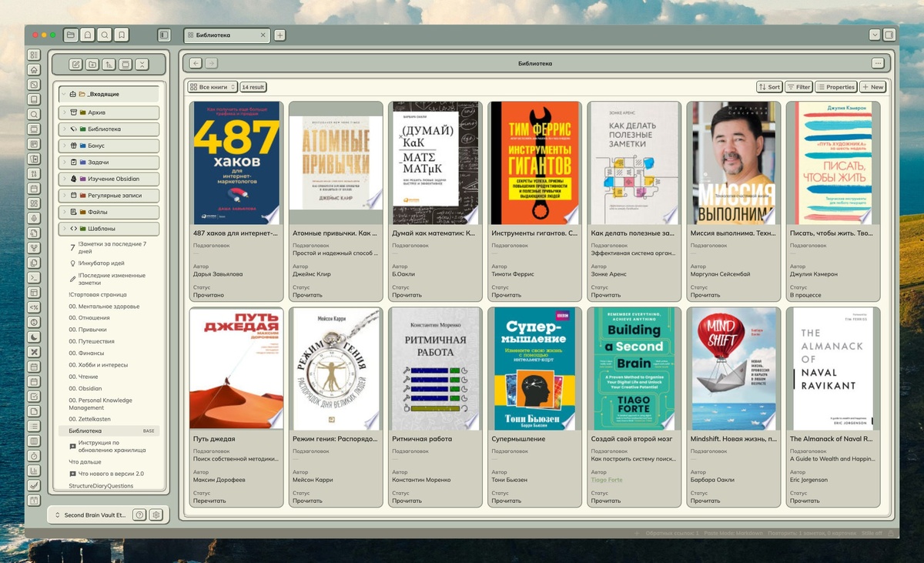This screenshot has height=563, width=924.
Task: Open the Все книги view dropdown
Action: click(x=213, y=87)
